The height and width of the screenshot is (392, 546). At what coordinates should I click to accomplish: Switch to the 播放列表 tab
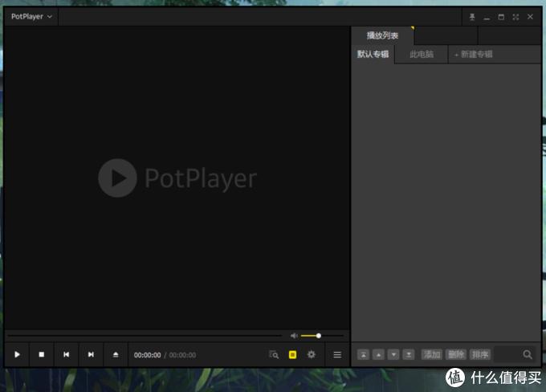click(382, 35)
